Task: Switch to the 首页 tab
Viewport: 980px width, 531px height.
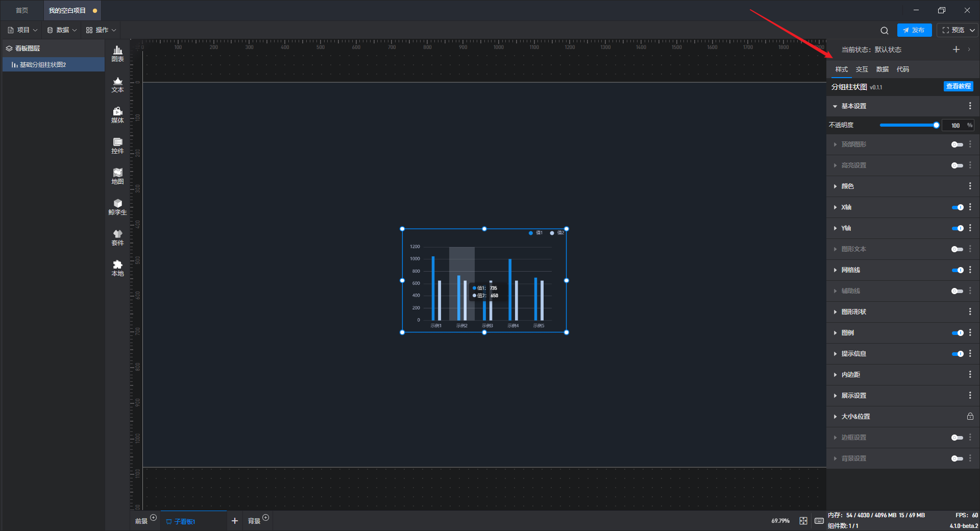Action: point(22,10)
